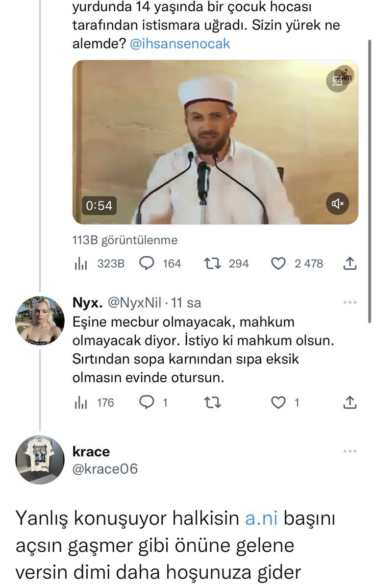This screenshot has height=588, width=374.
Task: Open more options for Nyx. tweet
Action: 349,303
